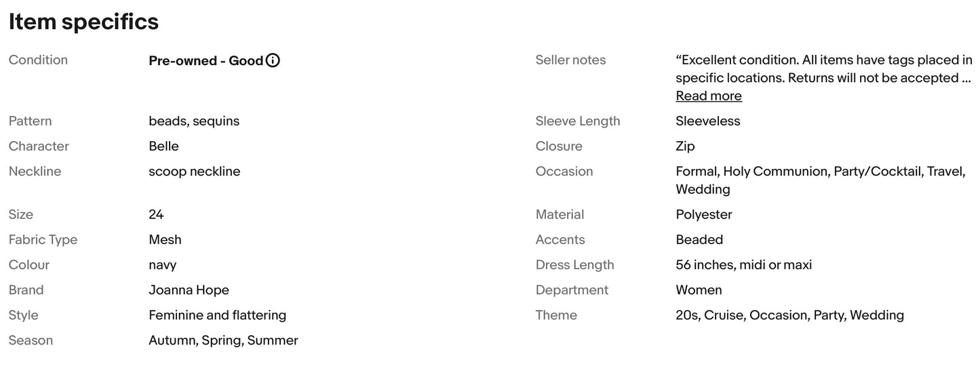This screenshot has height=373, width=980.
Task: Click the Belle character value
Action: pyautogui.click(x=163, y=146)
